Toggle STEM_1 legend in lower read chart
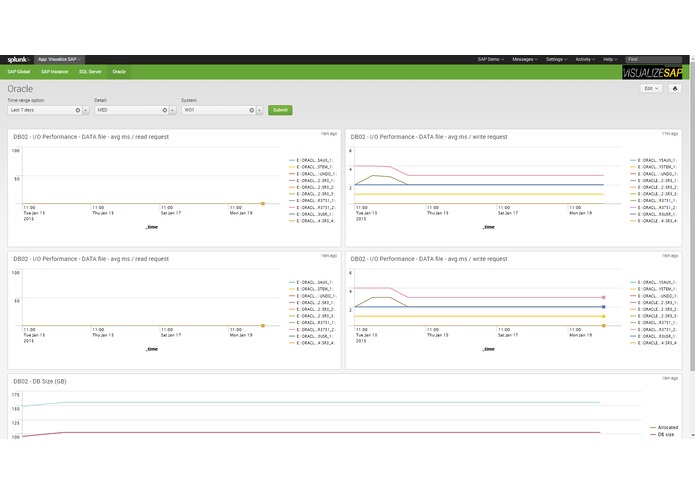The width and height of the screenshot is (695, 494). coord(311,289)
